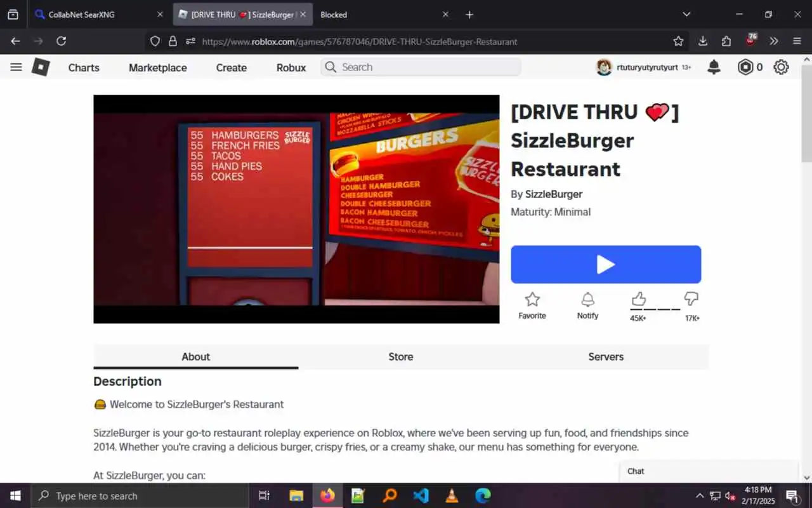Click the Description heading
Screen dimensions: 812x508
[x=128, y=382]
